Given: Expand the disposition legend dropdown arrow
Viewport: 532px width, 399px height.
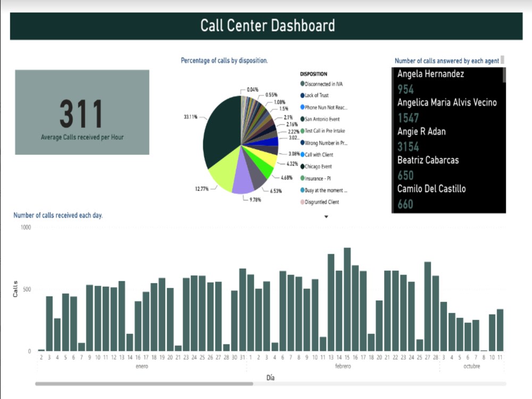Looking at the screenshot, I should (326, 217).
